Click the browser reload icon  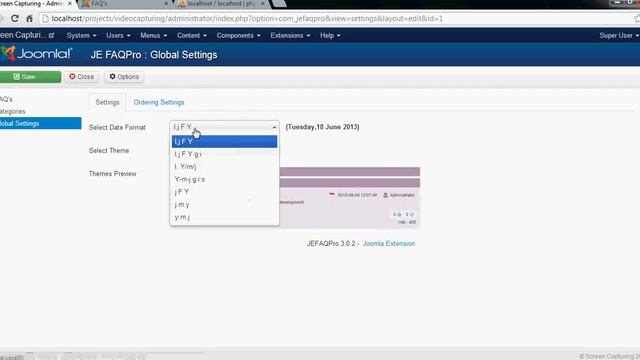point(15,18)
